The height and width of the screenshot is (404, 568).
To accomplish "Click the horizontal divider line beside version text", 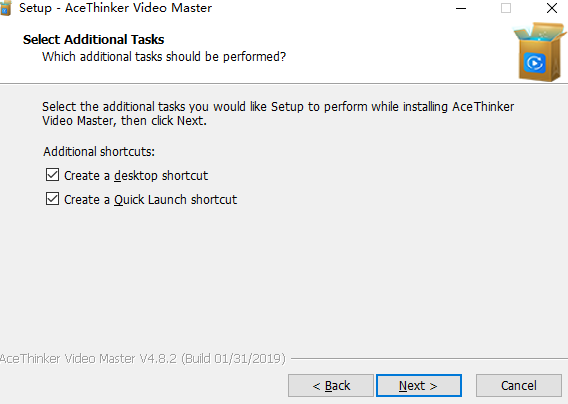I will (429, 359).
